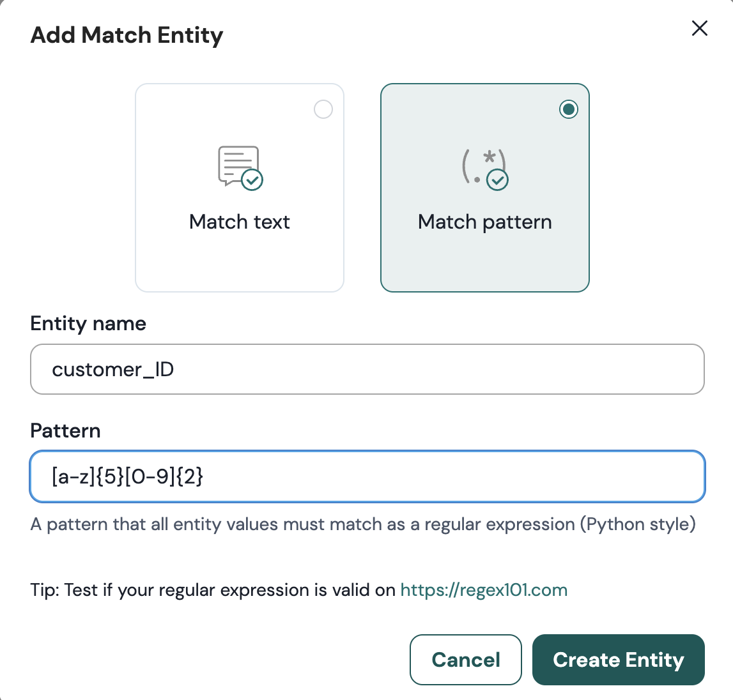Switch selection to the Match text option

[239, 187]
